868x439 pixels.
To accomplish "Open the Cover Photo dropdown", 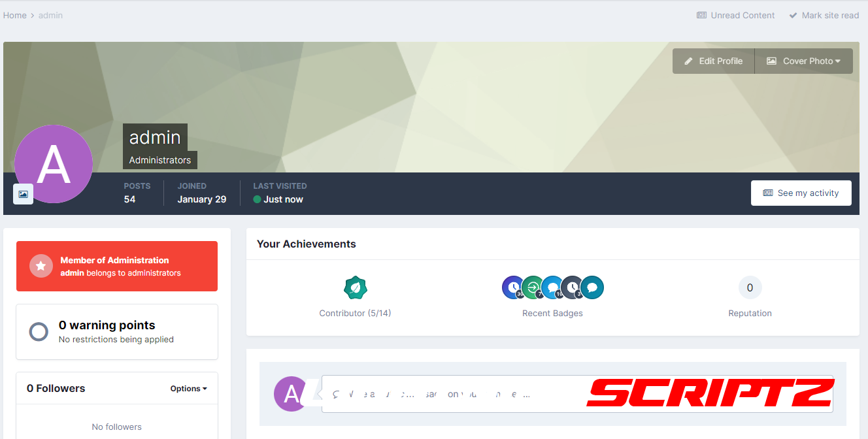I will 803,61.
